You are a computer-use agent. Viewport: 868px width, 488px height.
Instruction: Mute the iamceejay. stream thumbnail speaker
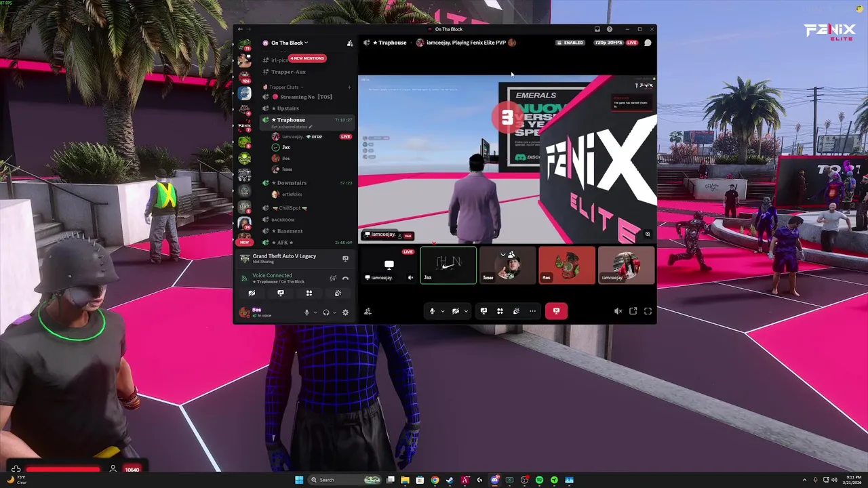click(410, 277)
